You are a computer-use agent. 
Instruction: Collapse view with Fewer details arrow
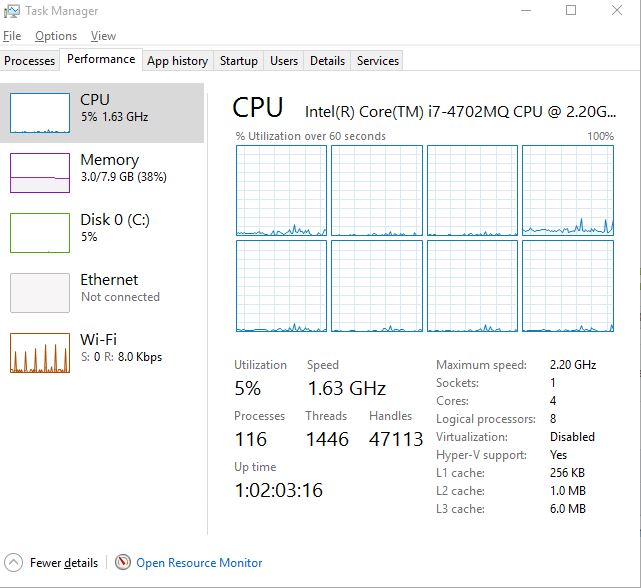[x=13, y=562]
